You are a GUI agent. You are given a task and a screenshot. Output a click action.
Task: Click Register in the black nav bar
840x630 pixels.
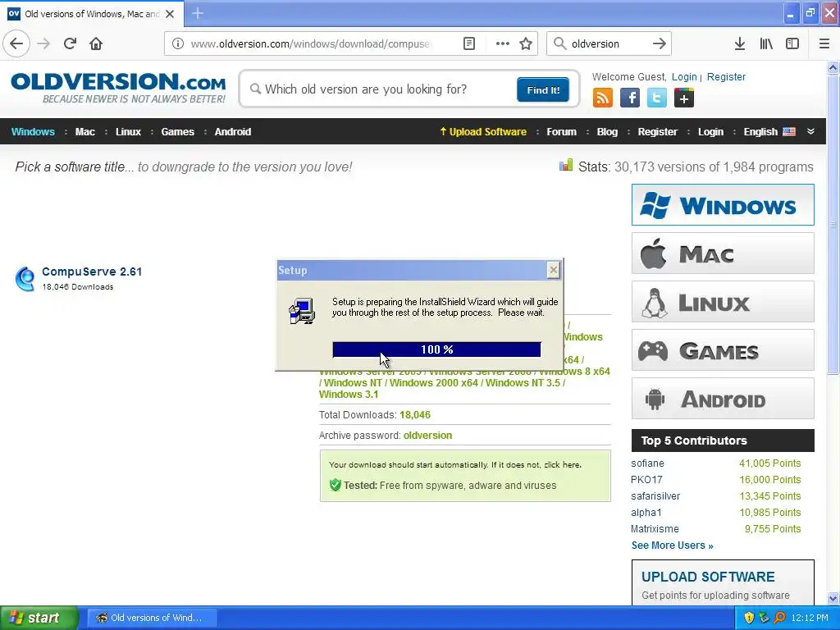pyautogui.click(x=657, y=132)
